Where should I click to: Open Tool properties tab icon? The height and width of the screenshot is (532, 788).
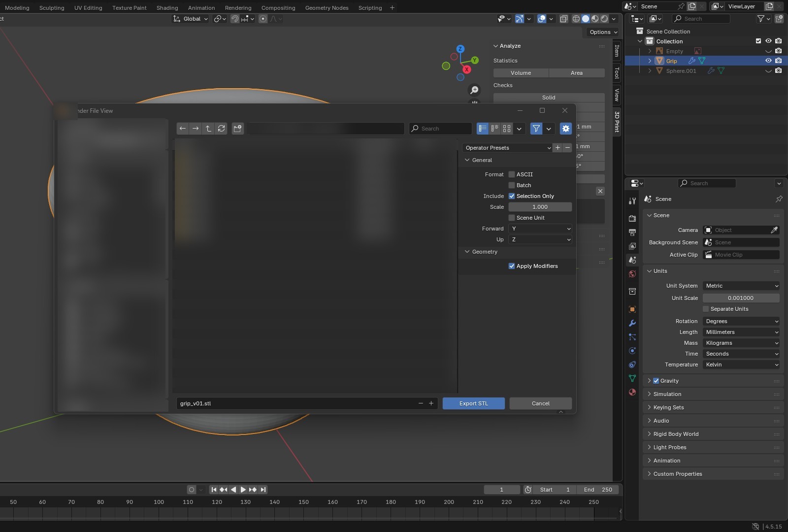tap(632, 201)
